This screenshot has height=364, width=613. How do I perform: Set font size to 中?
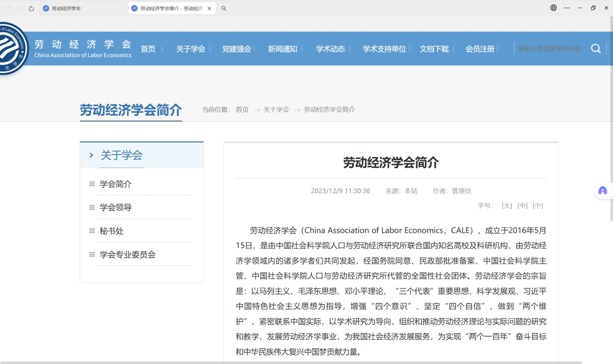click(x=522, y=206)
